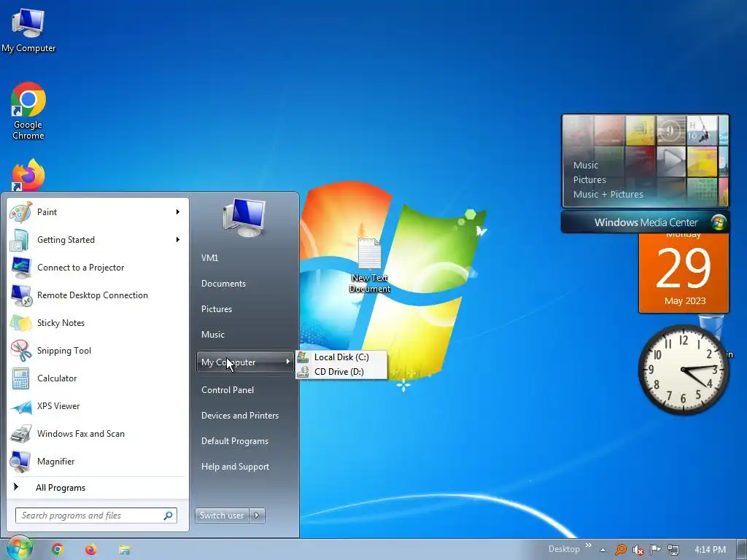Select My Computer desktop icon
The width and height of the screenshot is (747, 560).
[28, 31]
